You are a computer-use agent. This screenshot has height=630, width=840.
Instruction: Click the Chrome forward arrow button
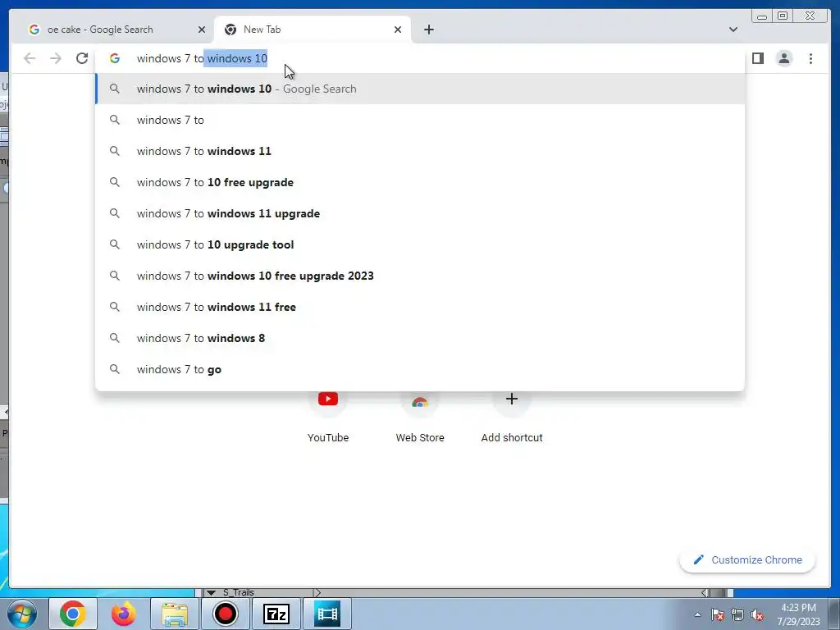click(56, 58)
